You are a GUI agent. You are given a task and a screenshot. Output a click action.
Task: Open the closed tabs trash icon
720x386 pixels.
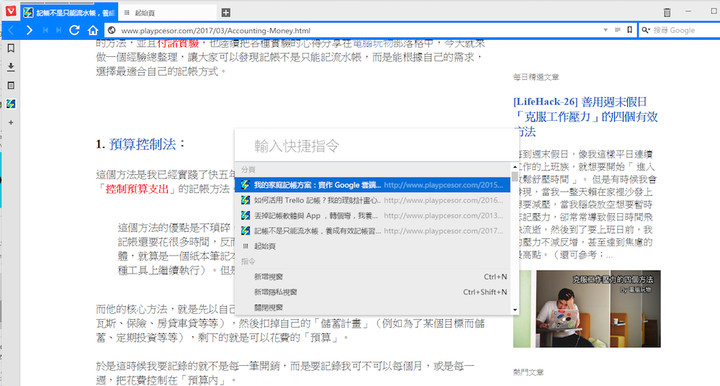(x=667, y=12)
